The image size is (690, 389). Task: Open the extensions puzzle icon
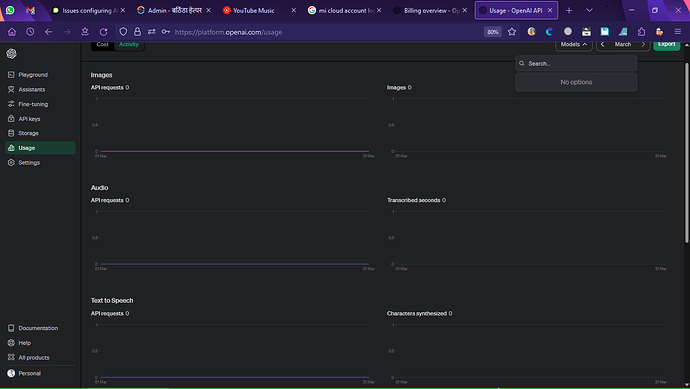tap(641, 32)
